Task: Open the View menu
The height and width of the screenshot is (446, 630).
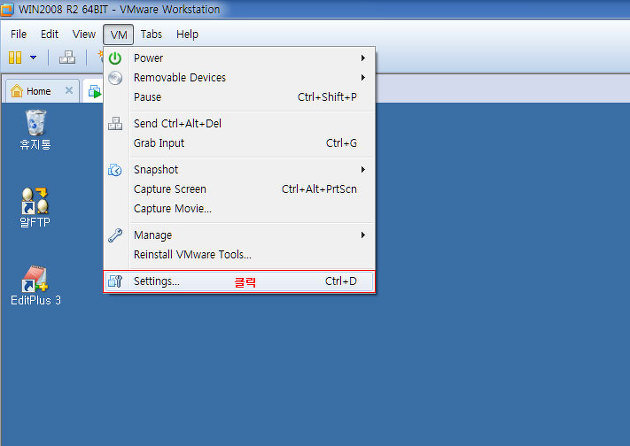Action: (x=84, y=34)
